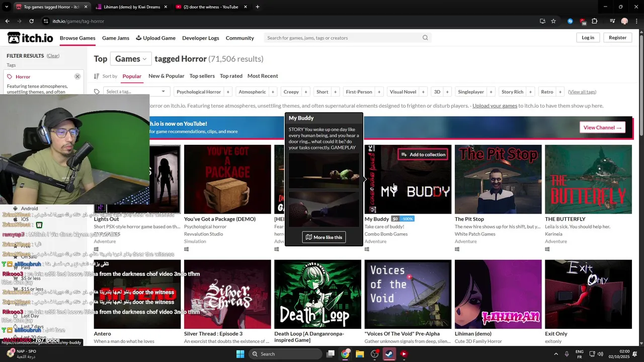Open the Shazam browser extension
This screenshot has width=644, height=362.
pos(570,21)
